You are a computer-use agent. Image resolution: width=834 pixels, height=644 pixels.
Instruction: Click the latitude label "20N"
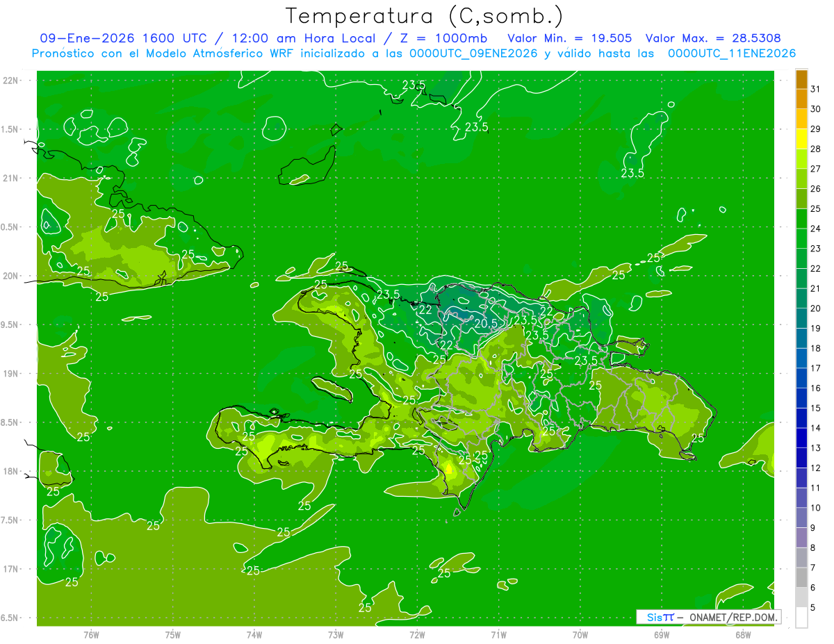[10, 276]
